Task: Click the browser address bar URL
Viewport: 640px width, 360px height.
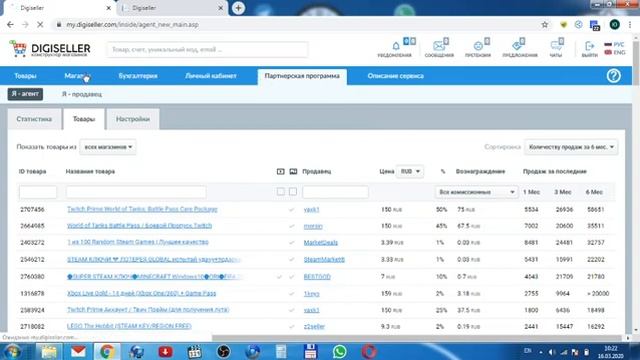Action: point(132,24)
